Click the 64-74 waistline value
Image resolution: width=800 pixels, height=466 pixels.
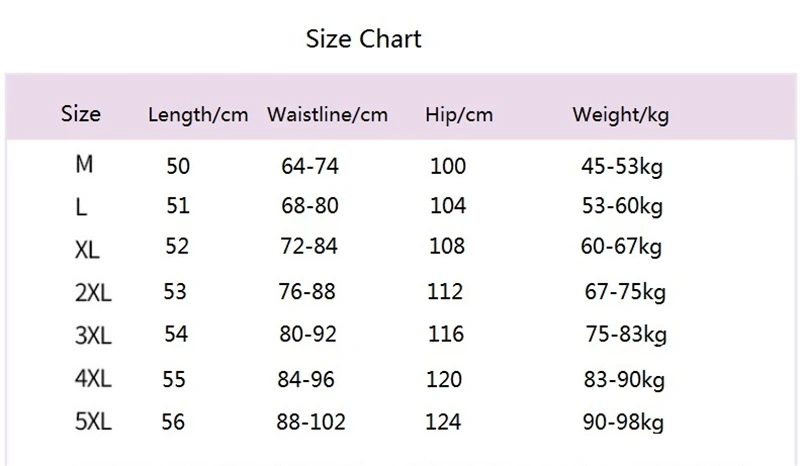pyautogui.click(x=310, y=166)
